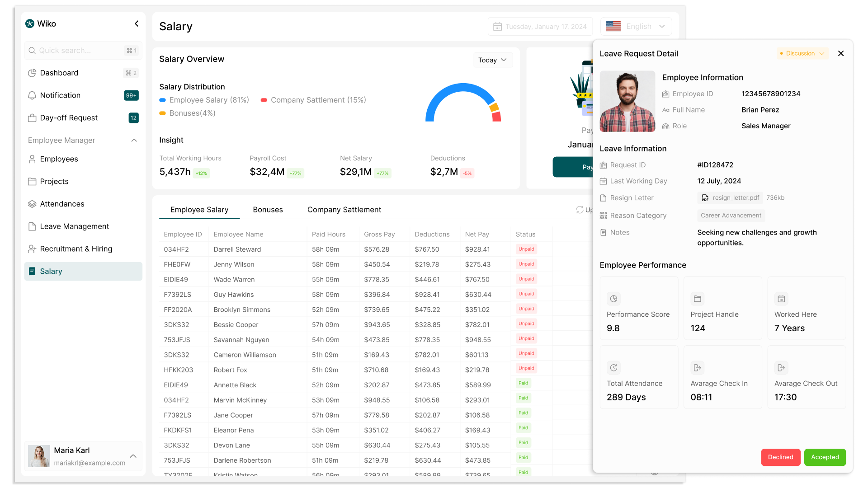Open the Today period dropdown

pyautogui.click(x=492, y=60)
